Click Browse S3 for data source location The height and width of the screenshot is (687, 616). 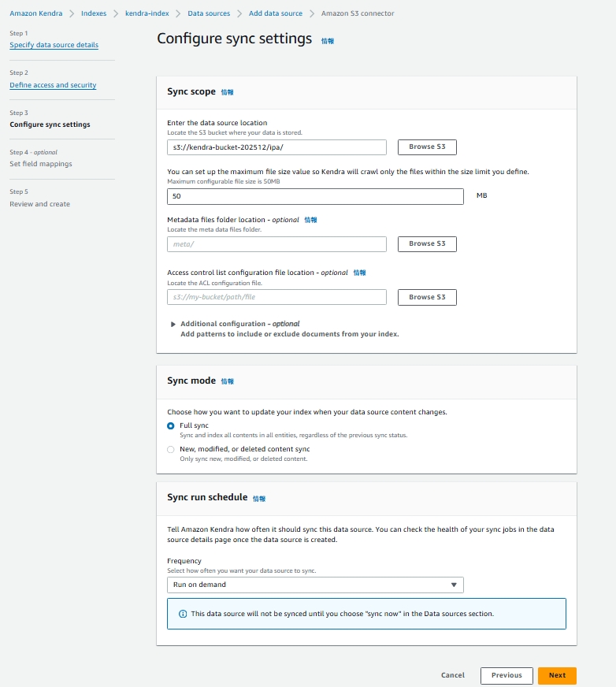427,147
